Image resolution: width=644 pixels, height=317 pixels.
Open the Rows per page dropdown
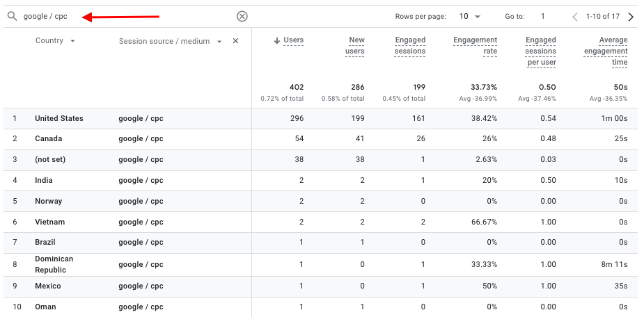(x=470, y=17)
